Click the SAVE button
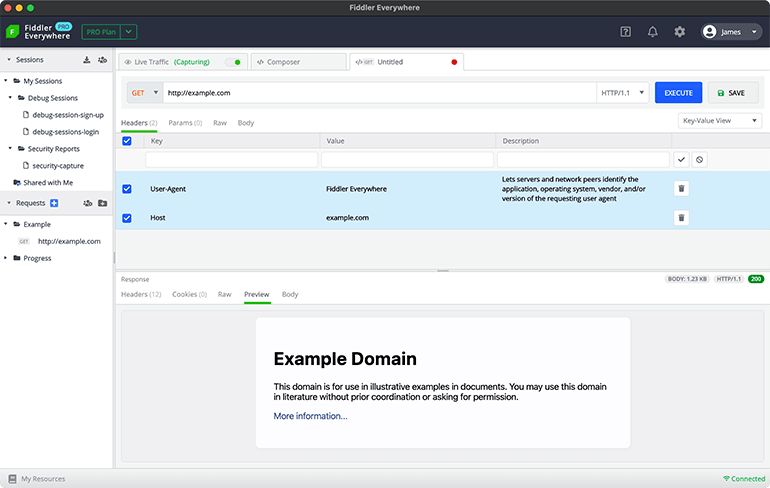 pos(733,93)
